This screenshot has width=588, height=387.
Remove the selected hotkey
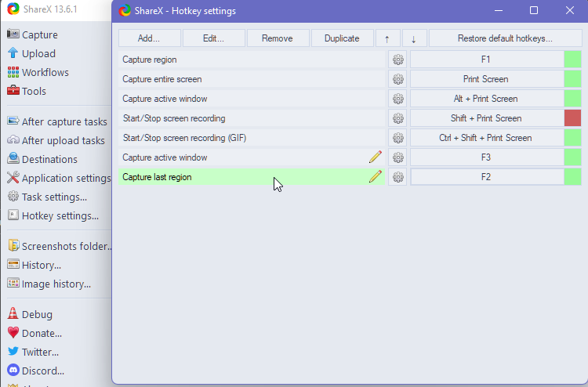pos(278,38)
